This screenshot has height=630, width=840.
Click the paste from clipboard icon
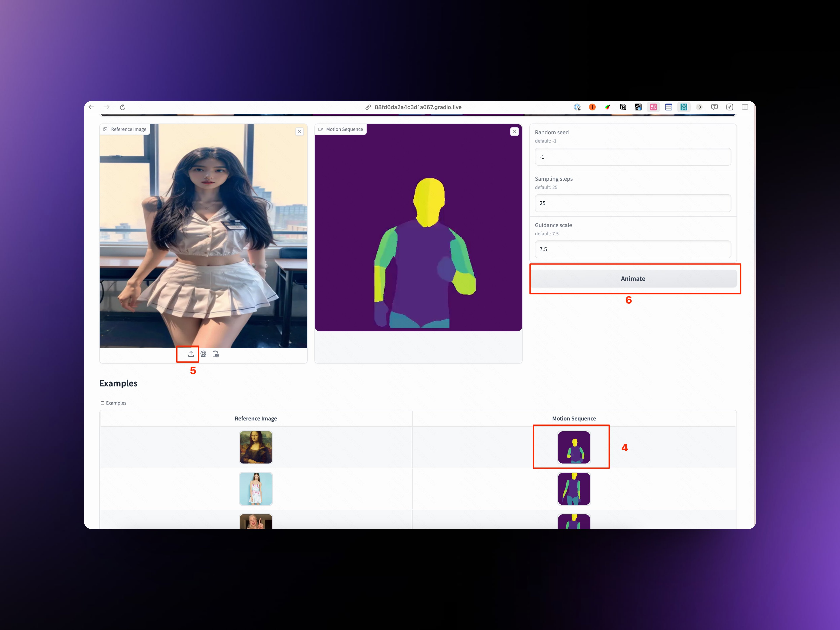point(216,354)
